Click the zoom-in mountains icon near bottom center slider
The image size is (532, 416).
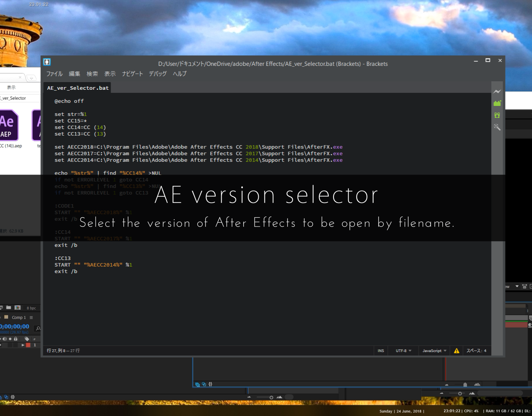[279, 397]
